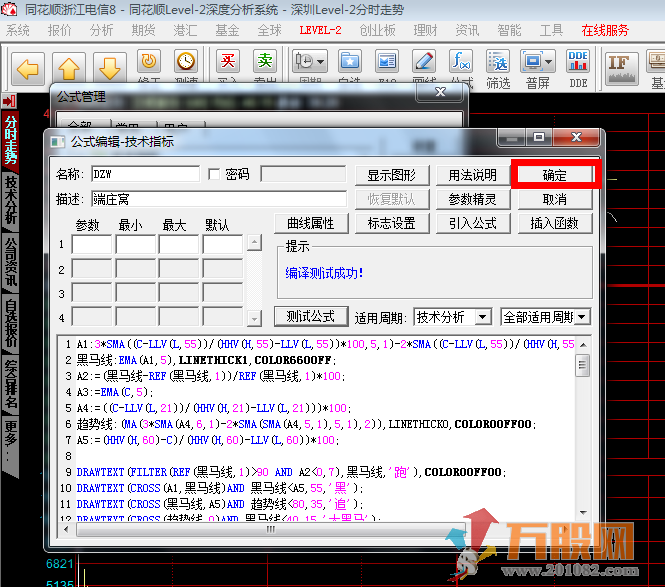665x587 pixels.
Task: Click the 测速 clock toolbar icon
Action: coord(186,63)
